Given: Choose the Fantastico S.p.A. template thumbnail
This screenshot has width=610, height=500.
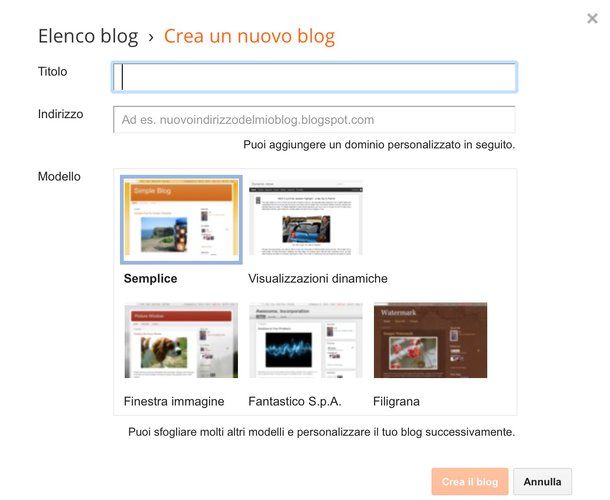Looking at the screenshot, I should point(306,340).
